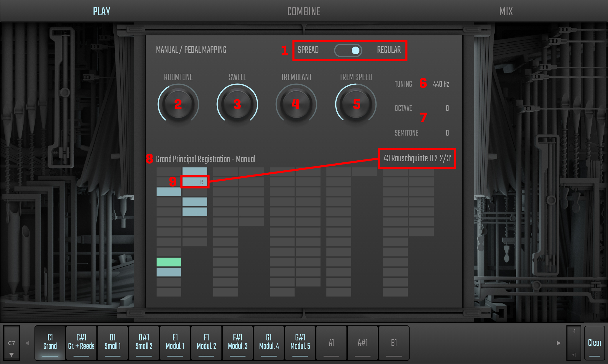Click the Roomtone knob
This screenshot has width=608, height=364.
coord(178,104)
